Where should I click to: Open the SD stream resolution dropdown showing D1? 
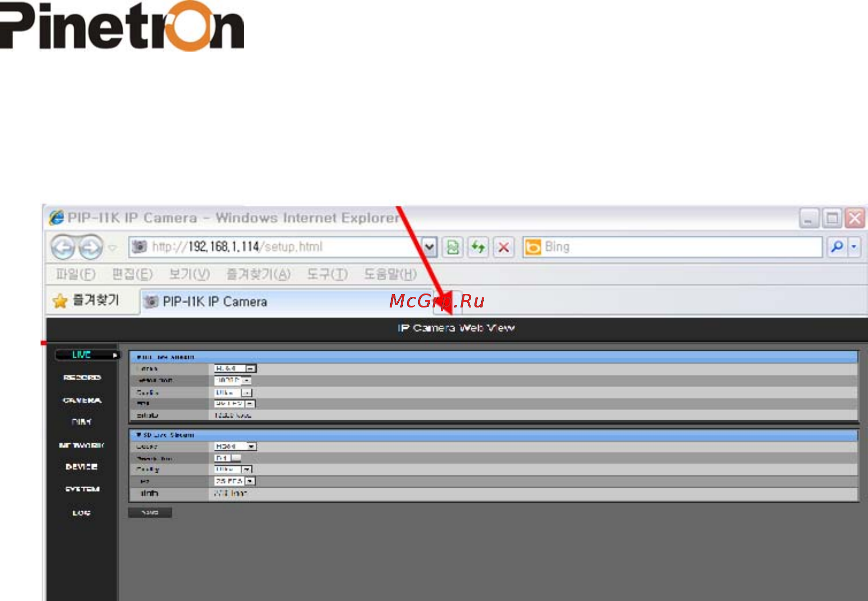[x=227, y=458]
